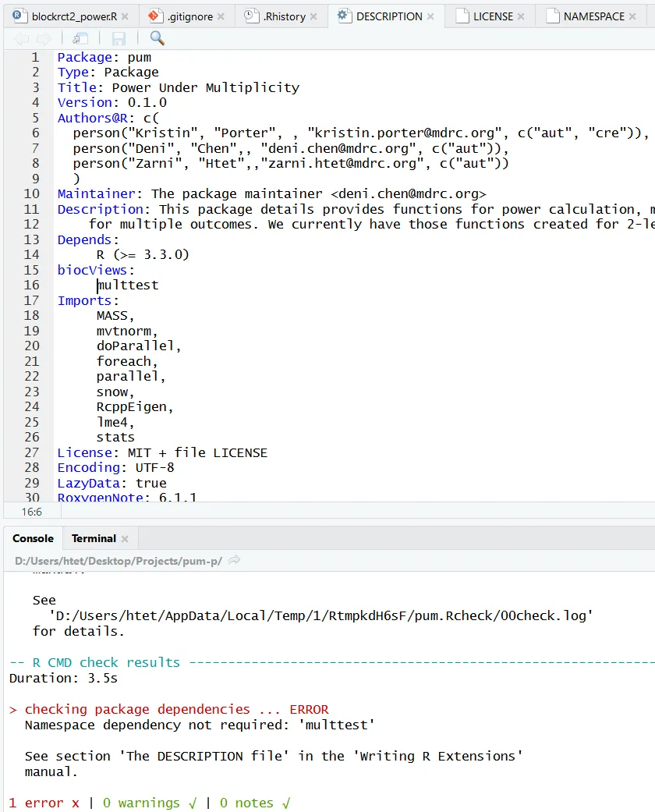Click 'multtest' on line 16
The image size is (655, 812).
click(127, 285)
